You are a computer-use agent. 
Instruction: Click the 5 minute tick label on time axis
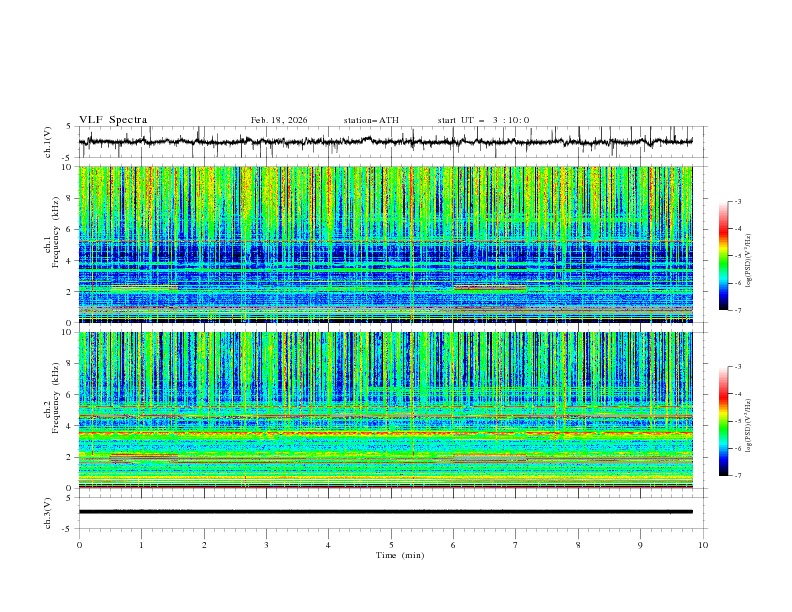pos(391,545)
